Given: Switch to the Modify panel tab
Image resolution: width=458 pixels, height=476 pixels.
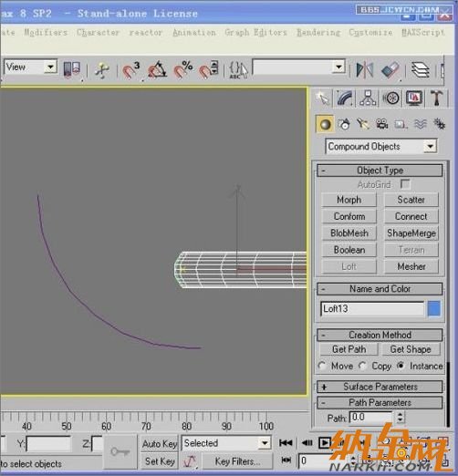Looking at the screenshot, I should (345, 98).
